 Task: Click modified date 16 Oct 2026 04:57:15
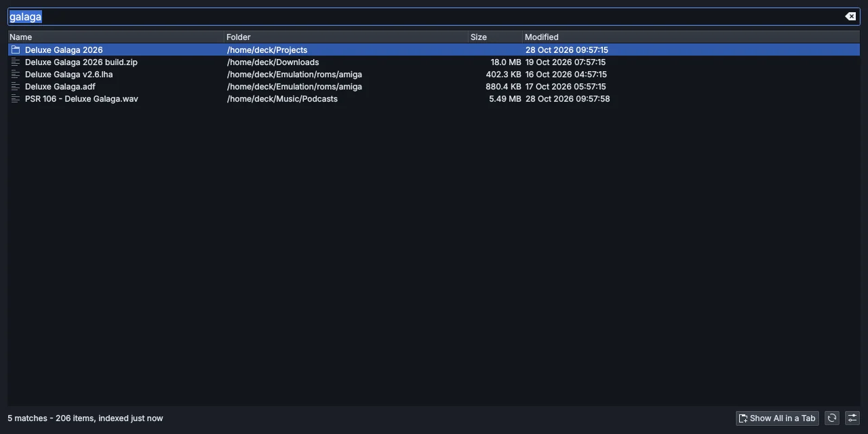coord(566,74)
